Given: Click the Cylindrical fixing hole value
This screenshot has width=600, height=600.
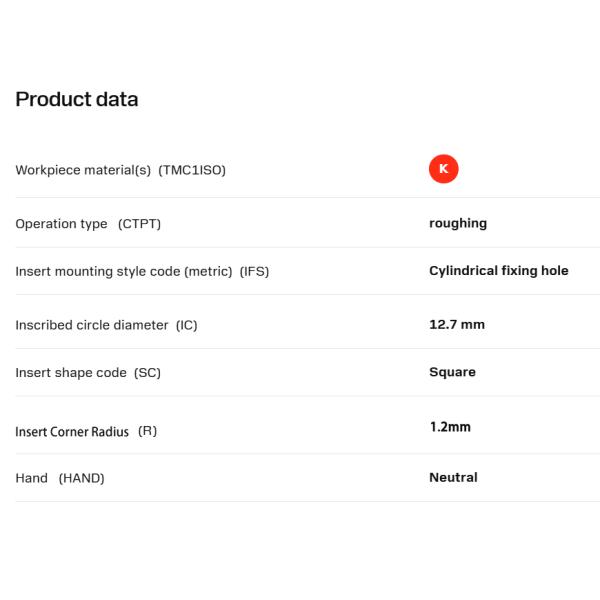Looking at the screenshot, I should coord(498,270).
